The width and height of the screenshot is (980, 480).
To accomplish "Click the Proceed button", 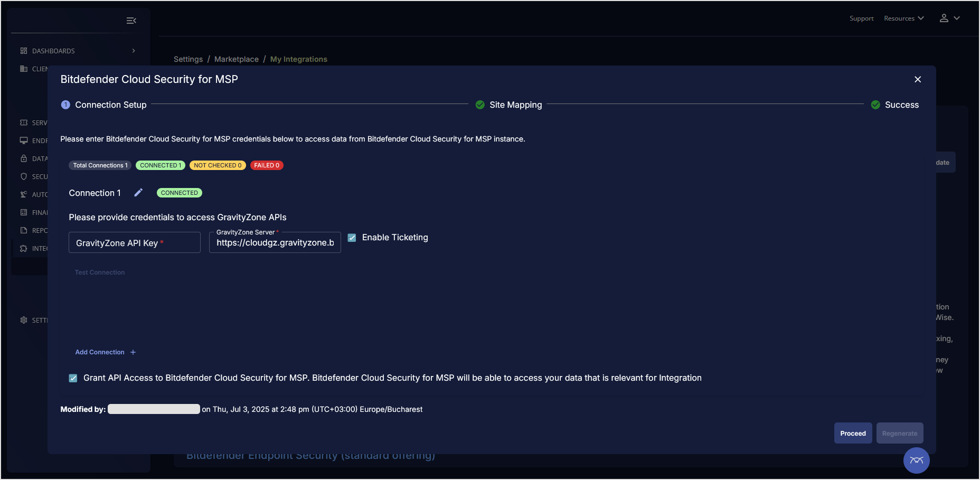I will [x=853, y=433].
